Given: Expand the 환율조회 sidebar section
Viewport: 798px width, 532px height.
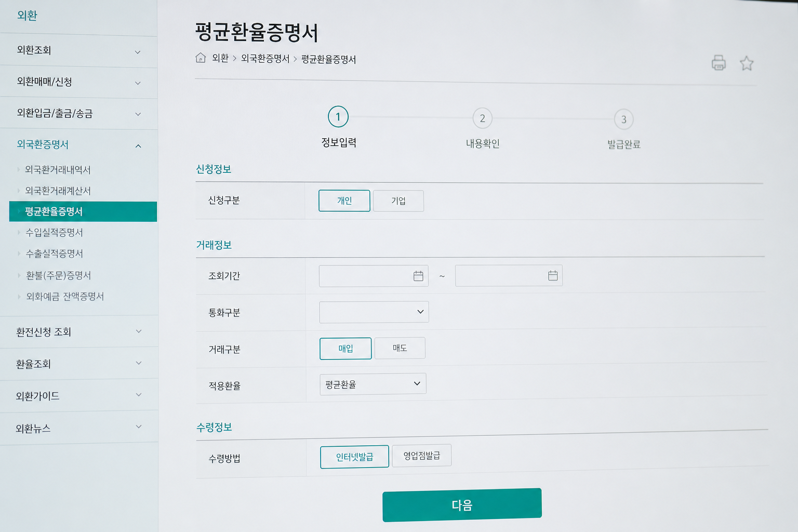Looking at the screenshot, I should 78,364.
